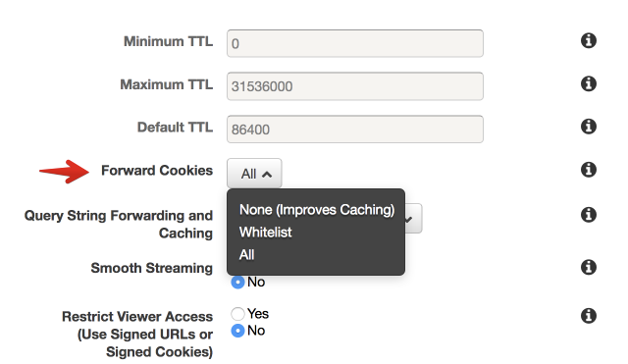This screenshot has height=364, width=628.
Task: Click the Maximum TTL input field
Action: click(355, 86)
